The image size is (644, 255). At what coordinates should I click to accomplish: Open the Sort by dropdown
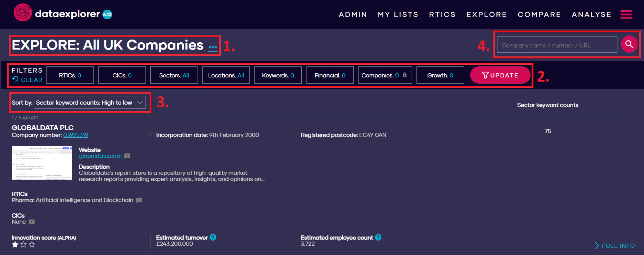pyautogui.click(x=90, y=103)
